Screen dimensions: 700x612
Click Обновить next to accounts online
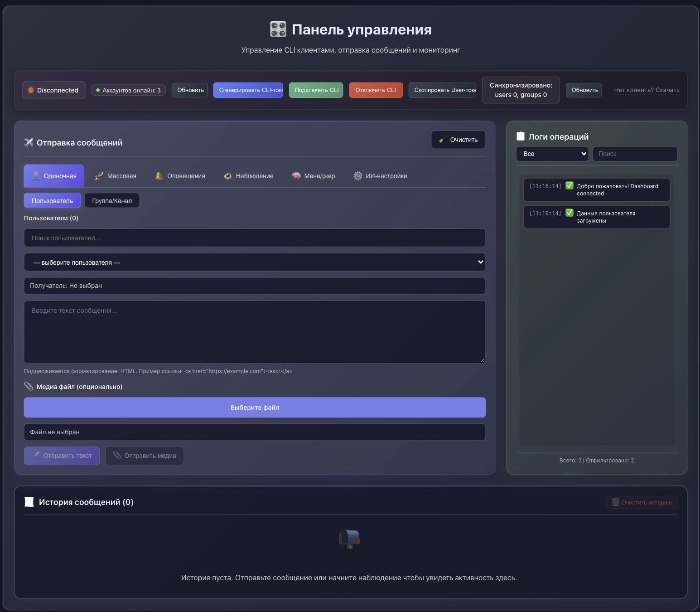(190, 90)
